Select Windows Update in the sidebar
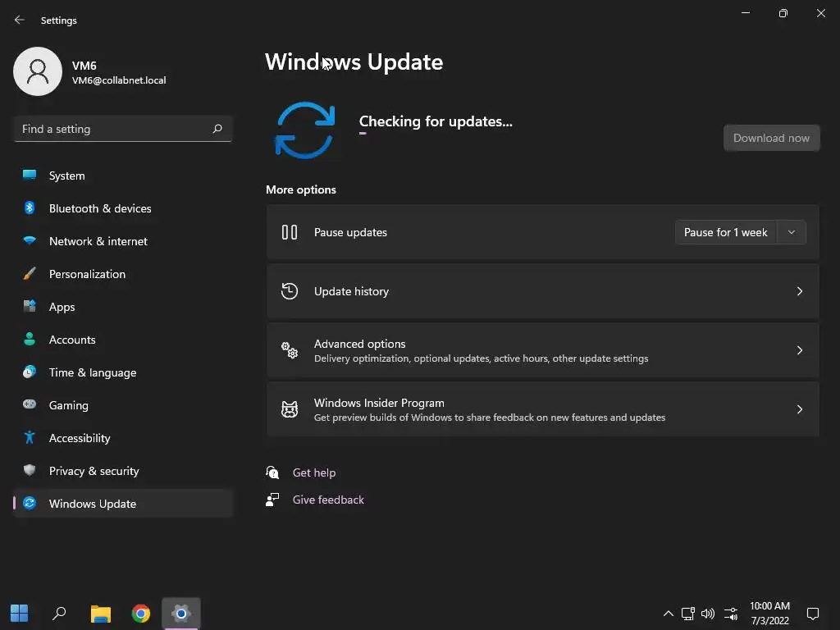This screenshot has width=840, height=630. [x=123, y=503]
